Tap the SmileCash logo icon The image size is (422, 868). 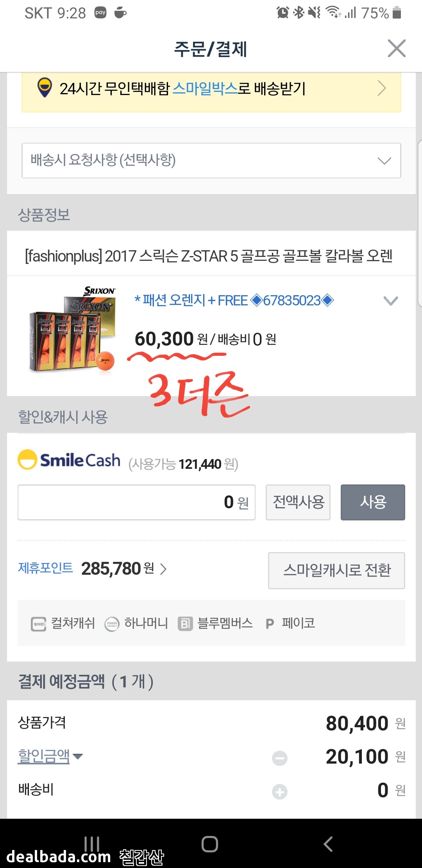(x=27, y=459)
